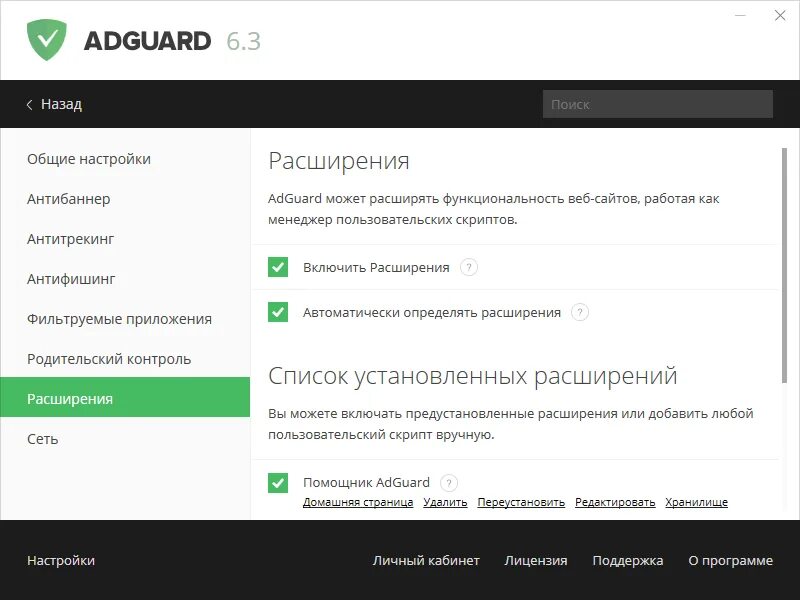Focus the Поиск search field
The height and width of the screenshot is (600, 800).
(658, 104)
